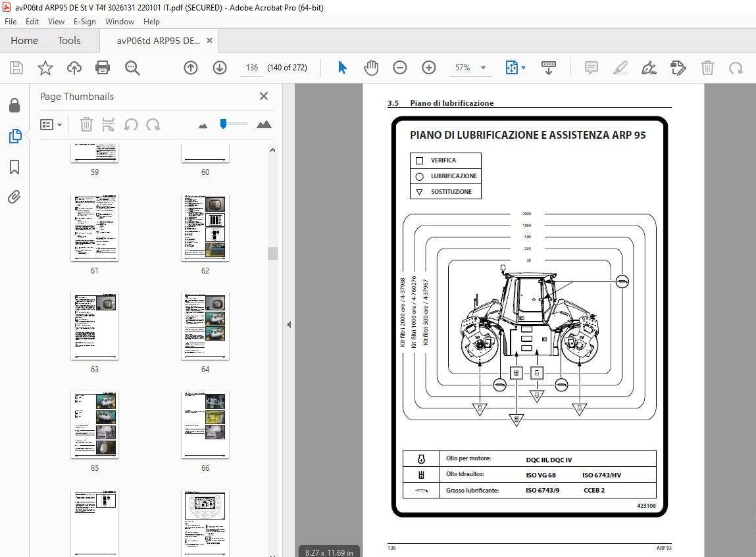Open the security lock panel icon

click(14, 105)
